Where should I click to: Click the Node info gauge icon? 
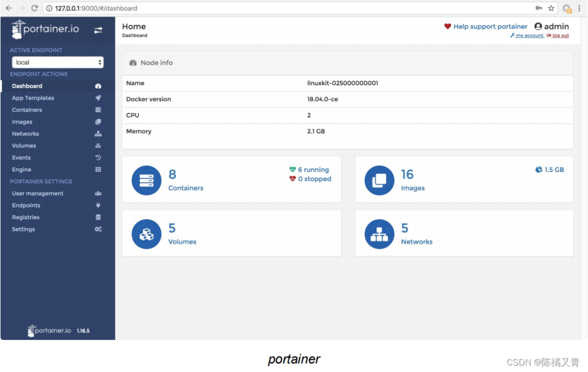point(133,63)
